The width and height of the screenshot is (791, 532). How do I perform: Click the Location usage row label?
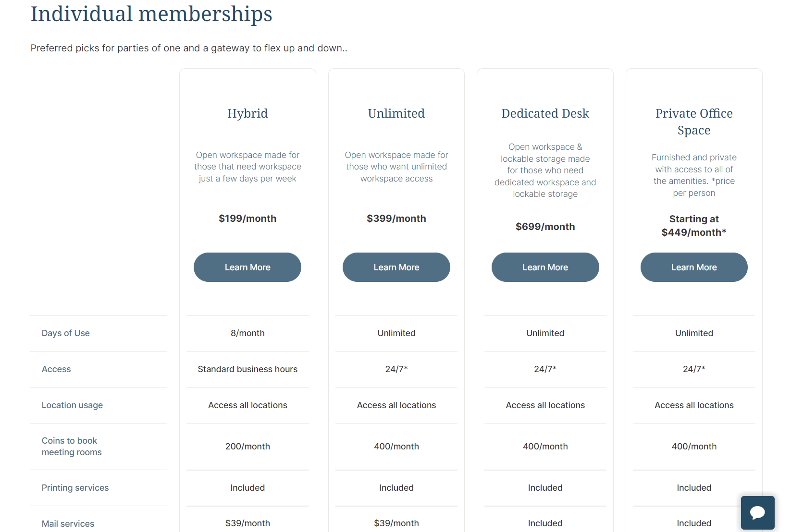[x=72, y=405]
